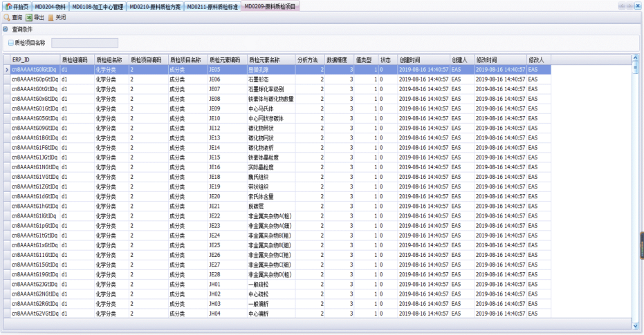
Task: Click the 值类型 column header
Action: coord(367,60)
